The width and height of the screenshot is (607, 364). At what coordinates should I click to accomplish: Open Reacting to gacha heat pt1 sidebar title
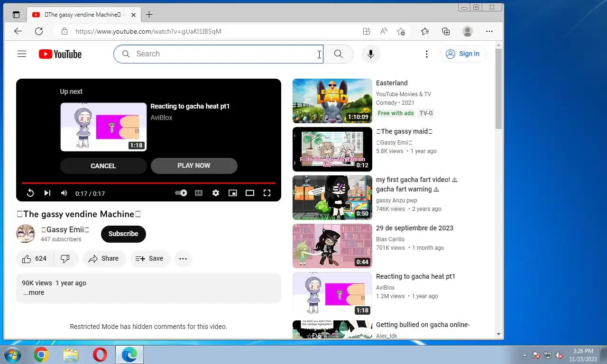pos(415,276)
